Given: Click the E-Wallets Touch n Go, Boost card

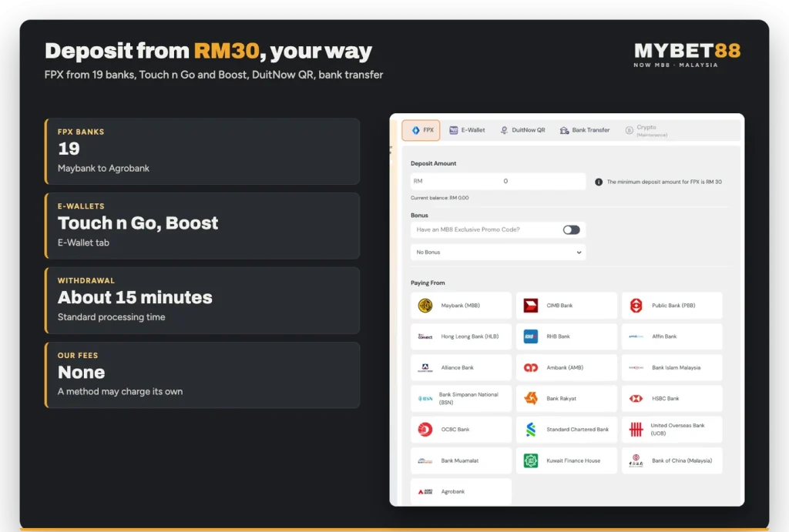Looking at the screenshot, I should point(203,226).
